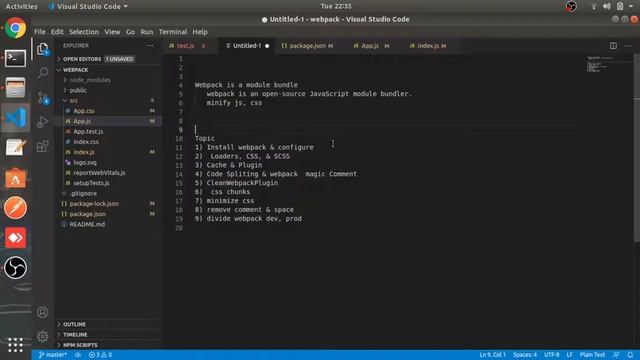Image resolution: width=640 pixels, height=360 pixels.
Task: Open Visual Studio Code app menu dropdown
Action: 88,6
